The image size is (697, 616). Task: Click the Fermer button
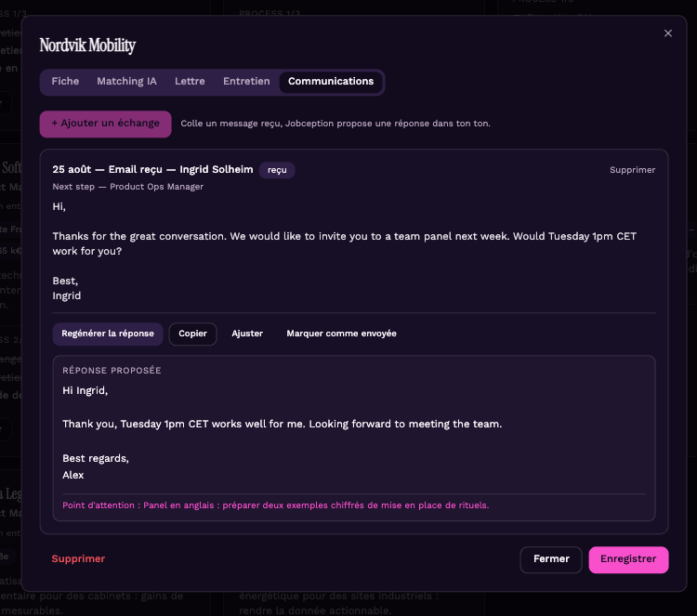551,559
